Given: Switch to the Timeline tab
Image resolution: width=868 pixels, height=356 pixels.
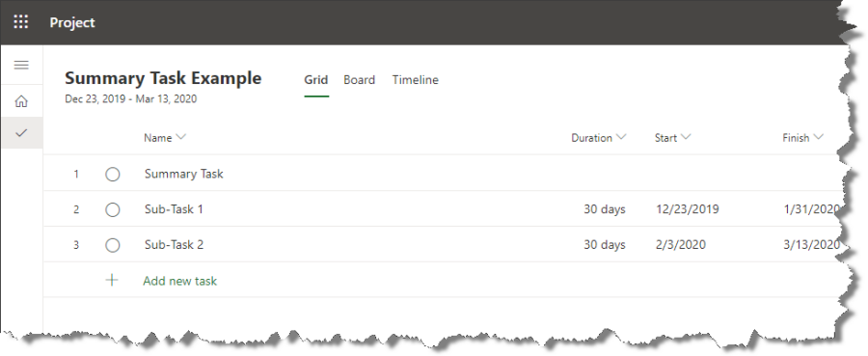Looking at the screenshot, I should [x=415, y=80].
